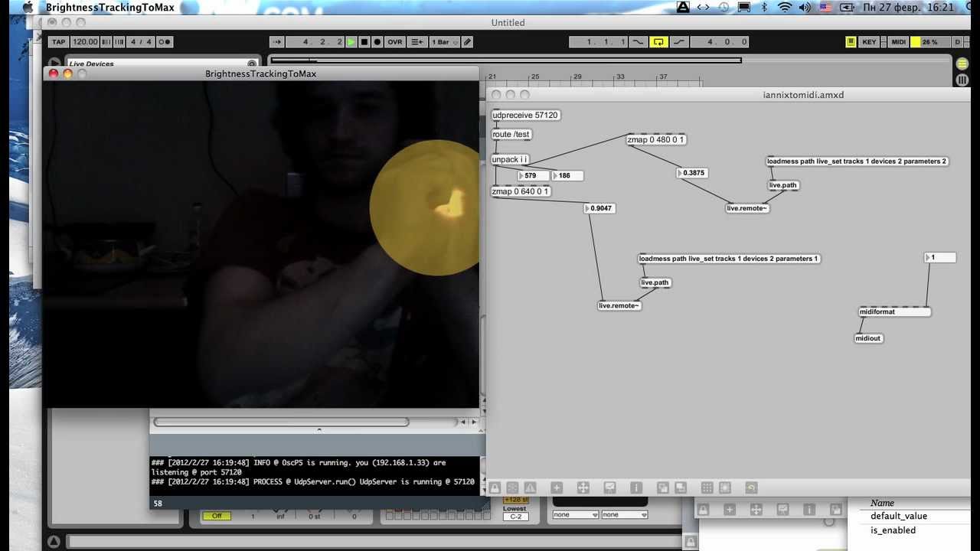Screen dimensions: 980x551
Task: Click the Wi-Fi status icon
Action: pyautogui.click(x=785, y=7)
